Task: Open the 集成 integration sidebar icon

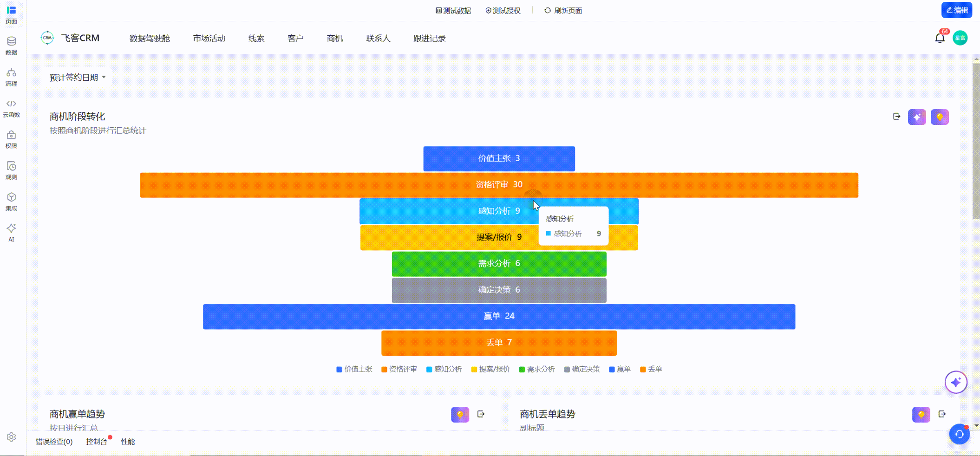Action: (x=12, y=202)
